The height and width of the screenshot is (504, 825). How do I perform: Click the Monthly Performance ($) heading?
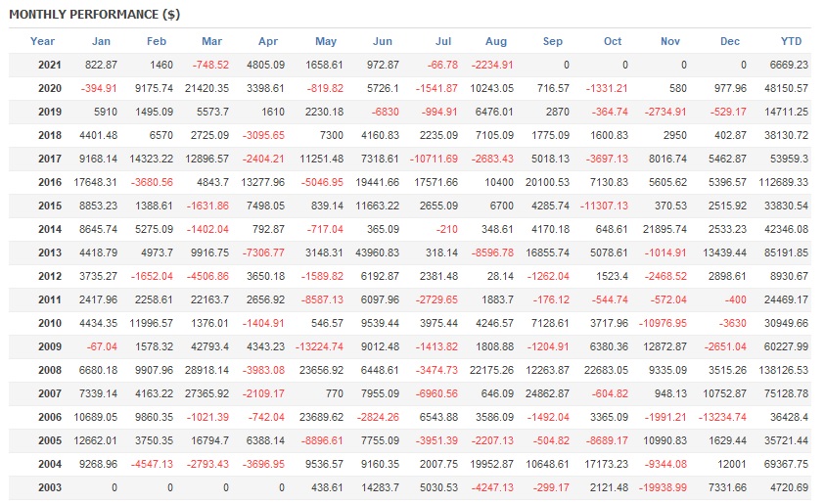tap(94, 16)
